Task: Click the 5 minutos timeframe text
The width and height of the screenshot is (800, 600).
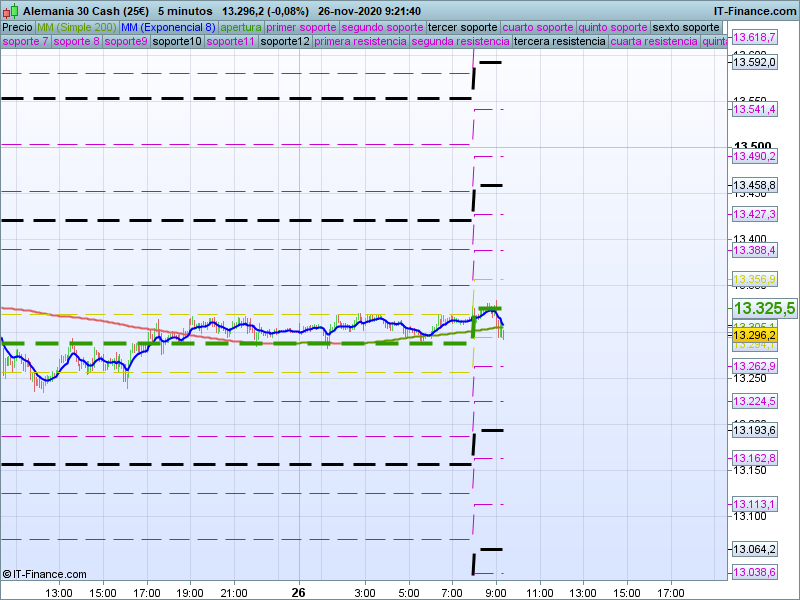Action: tap(185, 11)
